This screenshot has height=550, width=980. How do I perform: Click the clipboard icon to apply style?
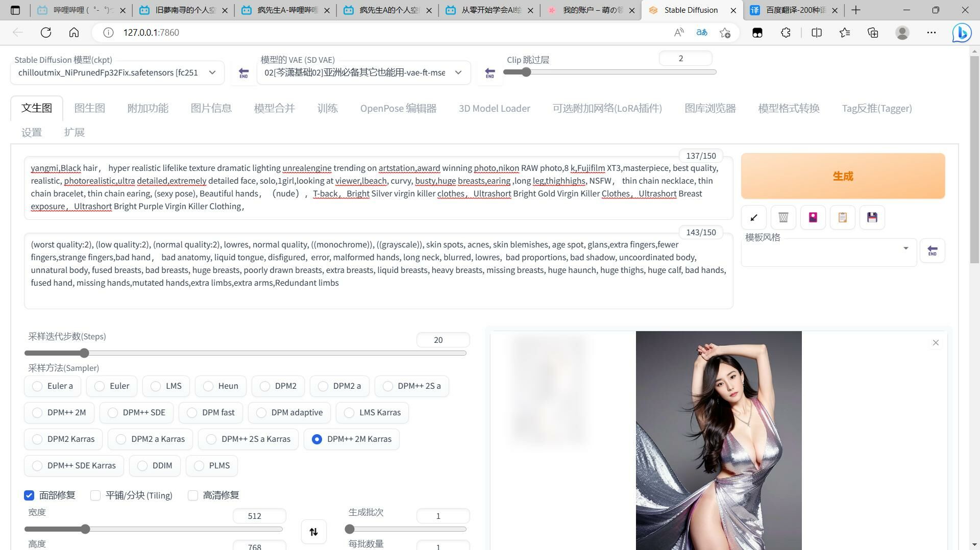843,217
